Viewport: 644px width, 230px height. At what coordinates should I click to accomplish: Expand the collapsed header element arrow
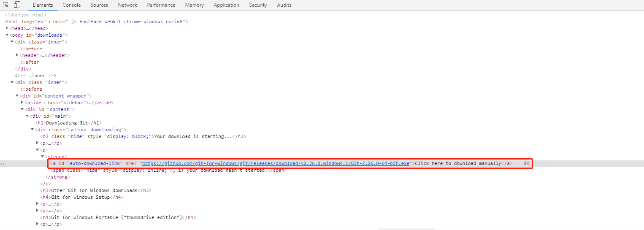click(17, 55)
